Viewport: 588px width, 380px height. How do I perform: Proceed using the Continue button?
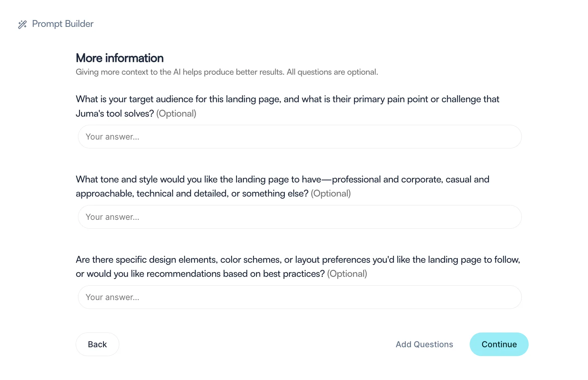499,344
